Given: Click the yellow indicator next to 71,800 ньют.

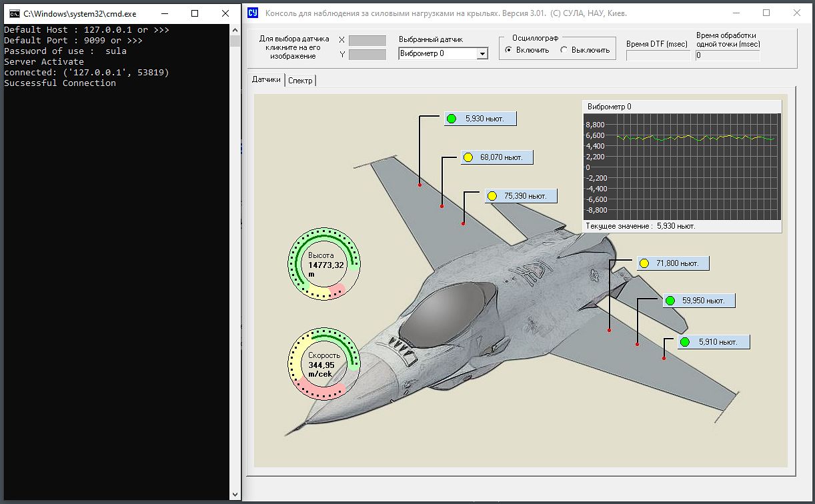Looking at the screenshot, I should [644, 264].
